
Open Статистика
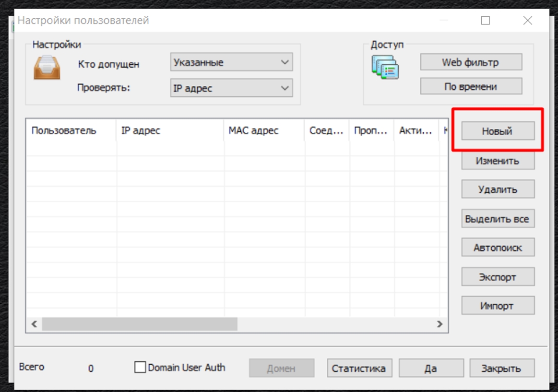tap(359, 368)
